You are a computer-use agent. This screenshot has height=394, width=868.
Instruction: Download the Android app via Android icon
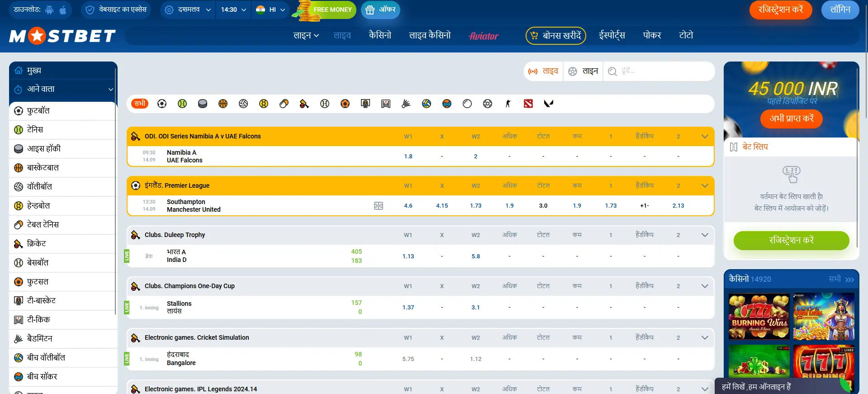click(50, 9)
